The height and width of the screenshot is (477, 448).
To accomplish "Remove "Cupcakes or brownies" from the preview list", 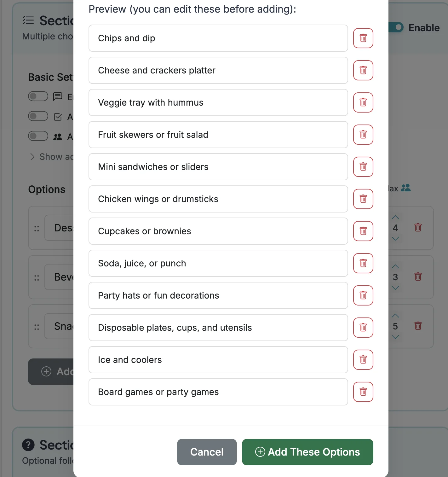I will pyautogui.click(x=363, y=231).
